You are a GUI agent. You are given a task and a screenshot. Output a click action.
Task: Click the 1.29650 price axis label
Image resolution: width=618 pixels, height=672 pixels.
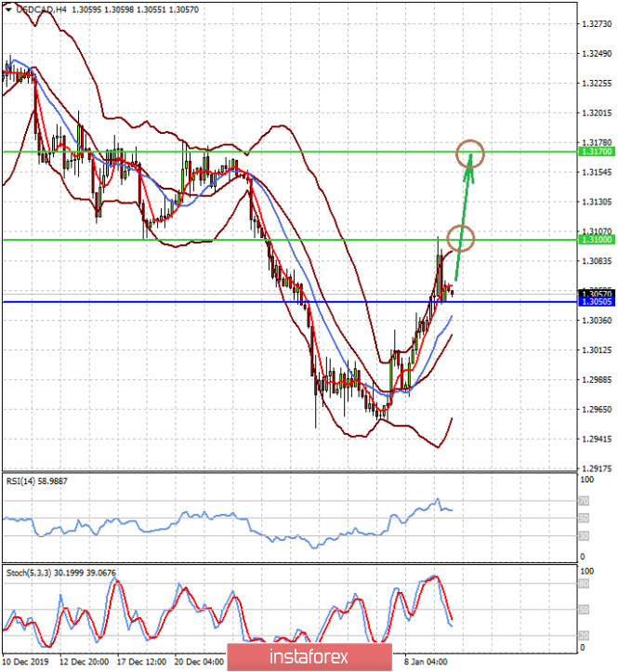point(597,409)
